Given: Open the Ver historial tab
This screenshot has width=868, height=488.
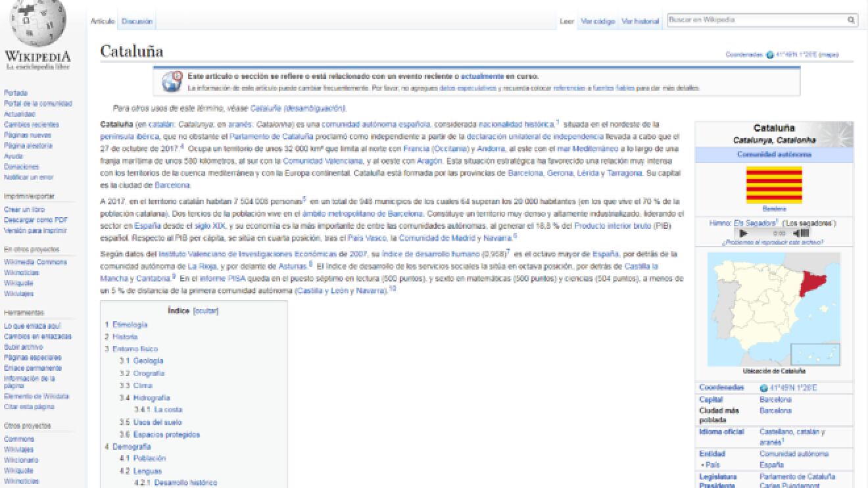Looking at the screenshot, I should click(639, 20).
